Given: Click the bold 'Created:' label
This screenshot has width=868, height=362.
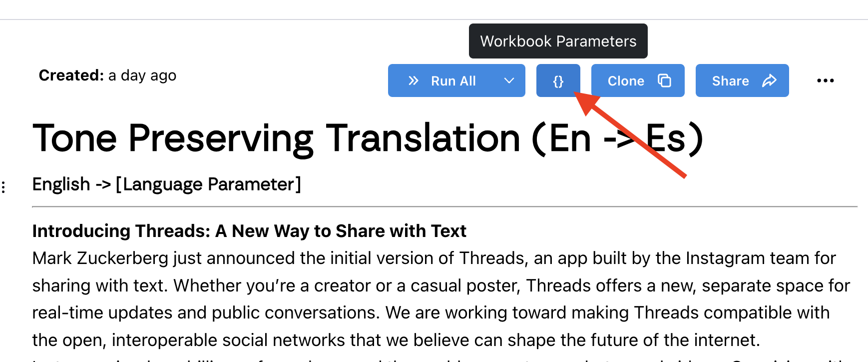Looking at the screenshot, I should coord(71,75).
